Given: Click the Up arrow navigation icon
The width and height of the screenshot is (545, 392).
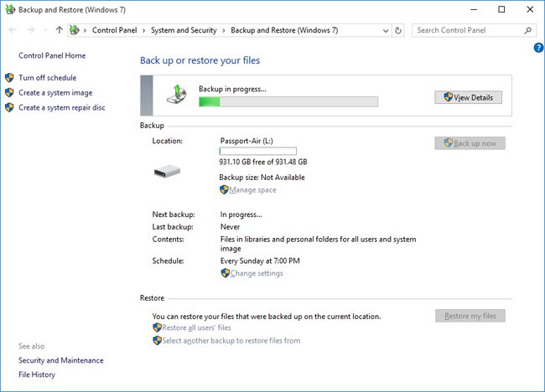Looking at the screenshot, I should tap(59, 30).
